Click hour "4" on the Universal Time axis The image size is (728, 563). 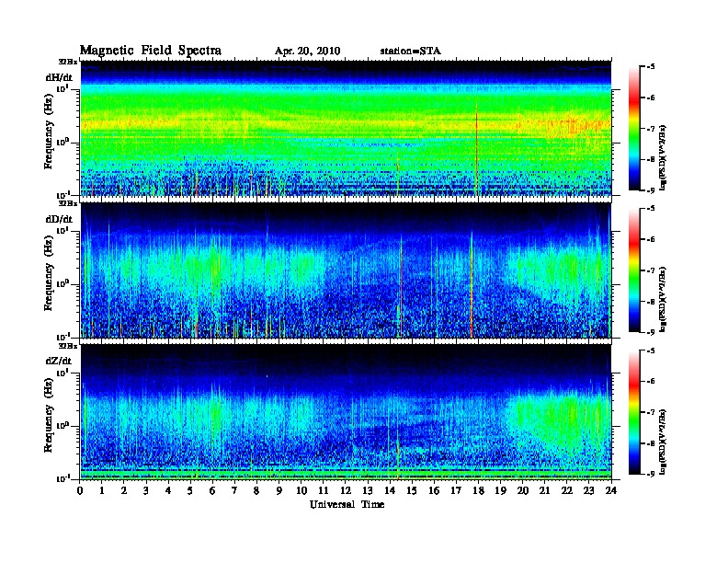click(x=168, y=491)
